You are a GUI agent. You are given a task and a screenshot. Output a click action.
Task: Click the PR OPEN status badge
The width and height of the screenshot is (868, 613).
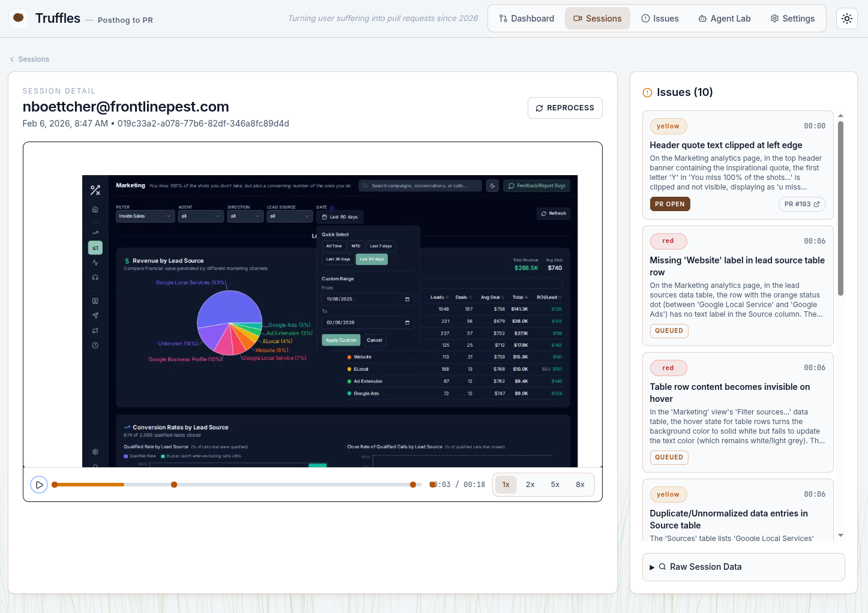[669, 204]
